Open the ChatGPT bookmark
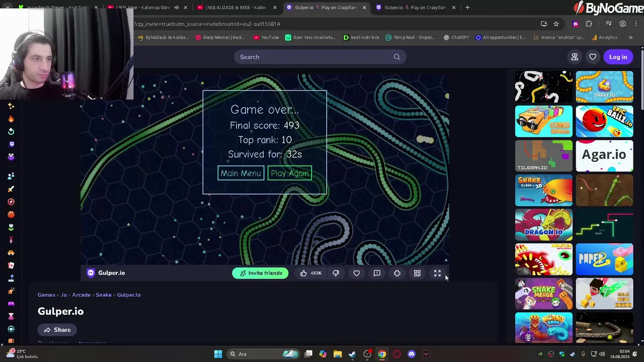This screenshot has width=644, height=362. tap(456, 37)
